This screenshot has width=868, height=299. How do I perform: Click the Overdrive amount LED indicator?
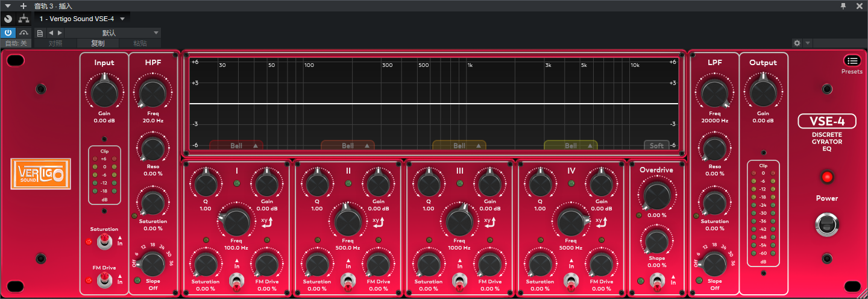coord(640,214)
